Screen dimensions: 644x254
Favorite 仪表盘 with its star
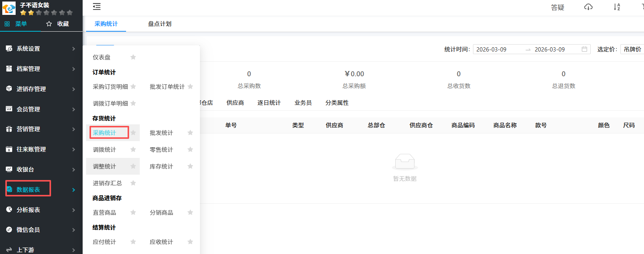pyautogui.click(x=133, y=57)
